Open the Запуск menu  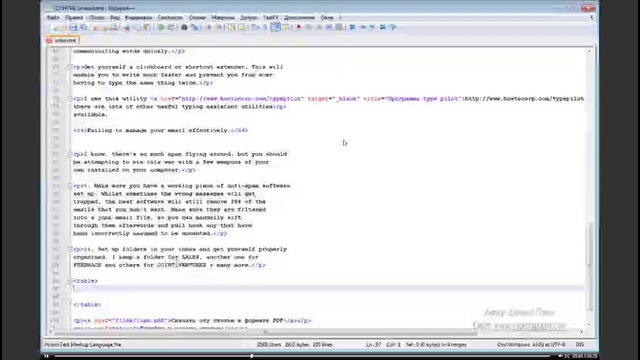249,18
